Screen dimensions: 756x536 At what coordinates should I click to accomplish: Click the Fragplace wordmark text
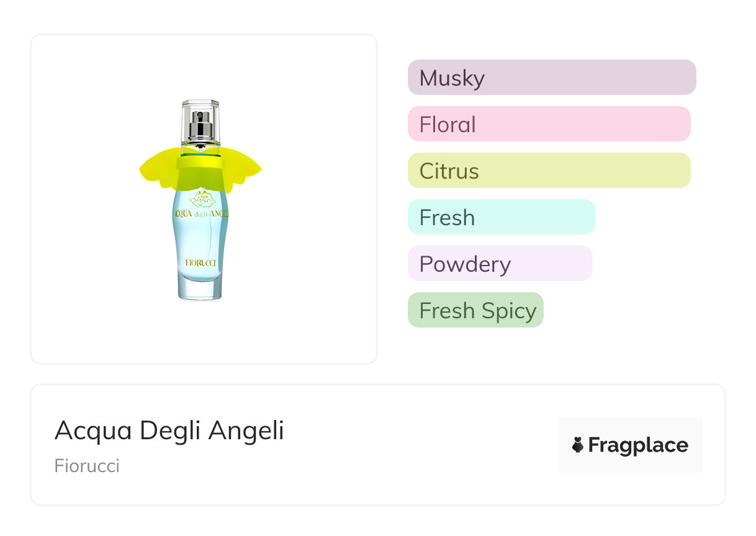pyautogui.click(x=638, y=445)
